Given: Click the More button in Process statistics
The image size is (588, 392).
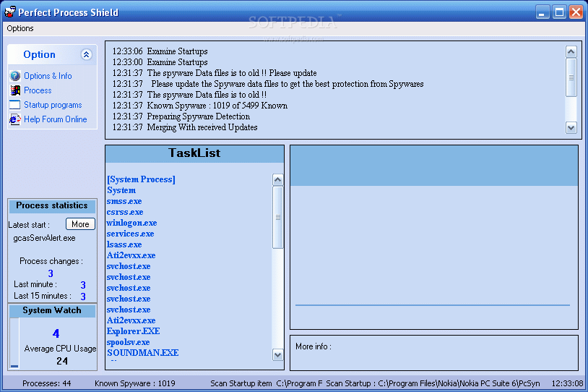Looking at the screenshot, I should click(x=80, y=224).
